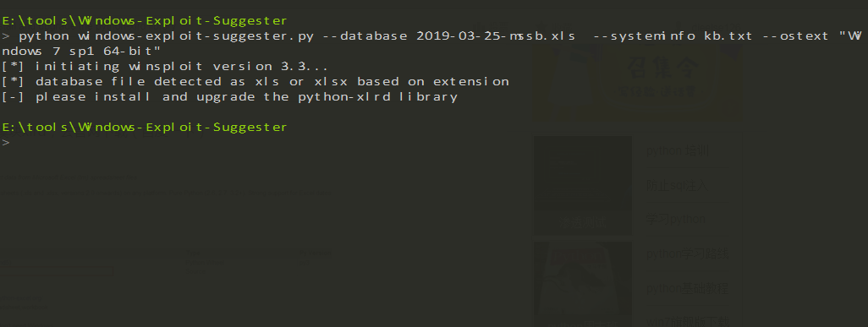Click the 'initiating winsploit version 3.3...' line
Viewport: 868px width, 327px height.
(165, 67)
